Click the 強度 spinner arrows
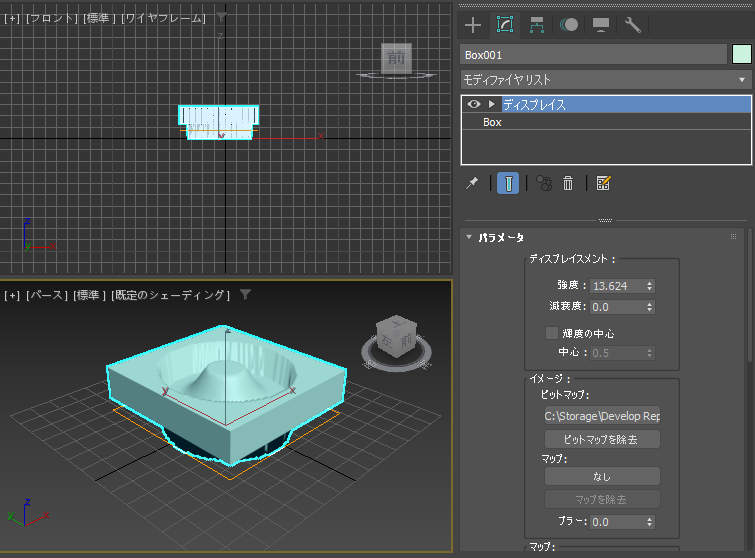This screenshot has height=558, width=755. pos(650,286)
